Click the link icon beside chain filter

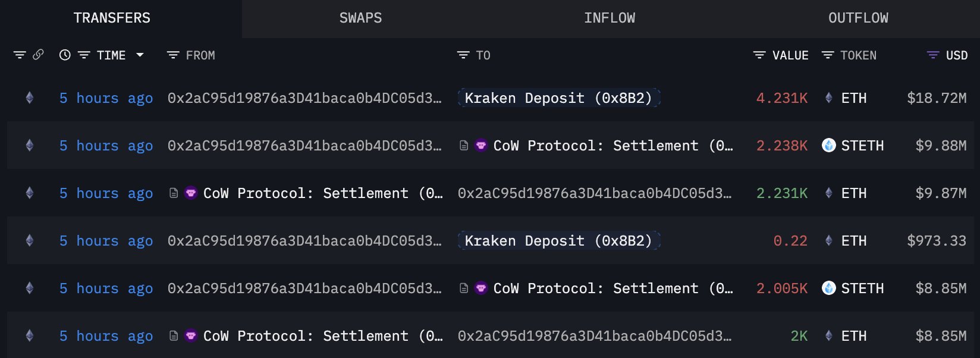coord(38,55)
